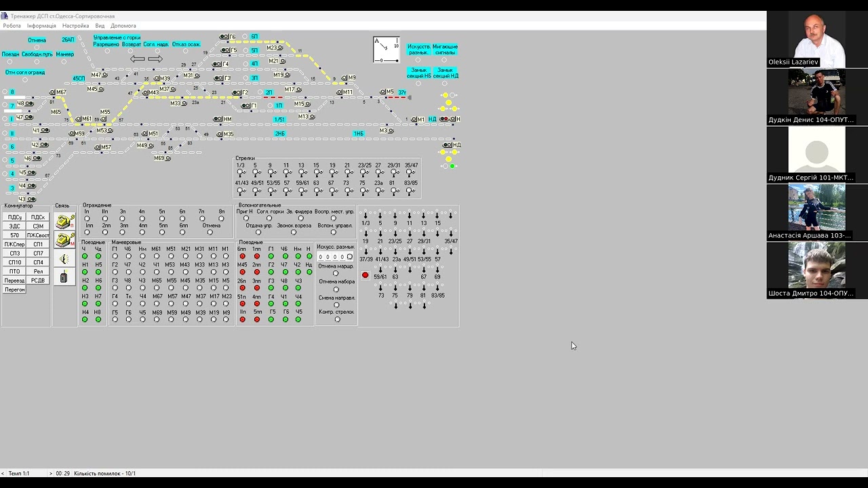The width and height of the screenshot is (868, 488).
Task: Click the Перегон commutator button
Action: tap(15, 289)
